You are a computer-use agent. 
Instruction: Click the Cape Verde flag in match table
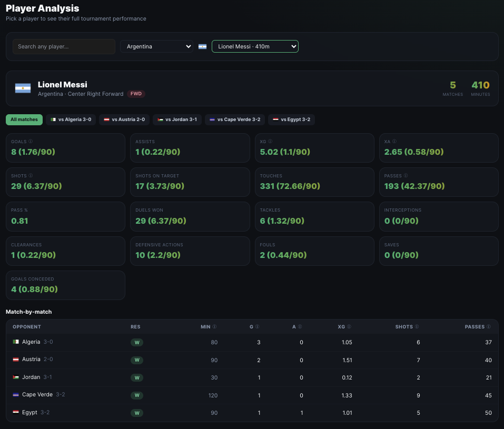[x=16, y=395]
